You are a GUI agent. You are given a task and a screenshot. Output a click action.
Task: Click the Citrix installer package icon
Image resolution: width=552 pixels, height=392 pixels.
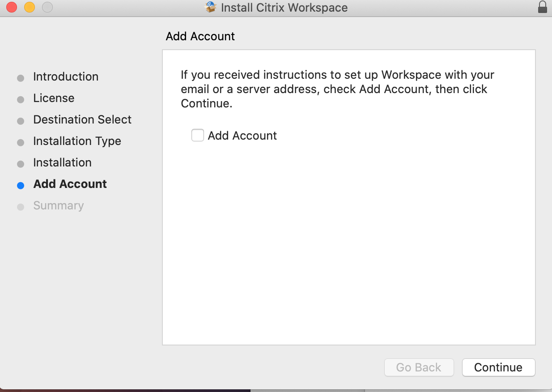211,7
